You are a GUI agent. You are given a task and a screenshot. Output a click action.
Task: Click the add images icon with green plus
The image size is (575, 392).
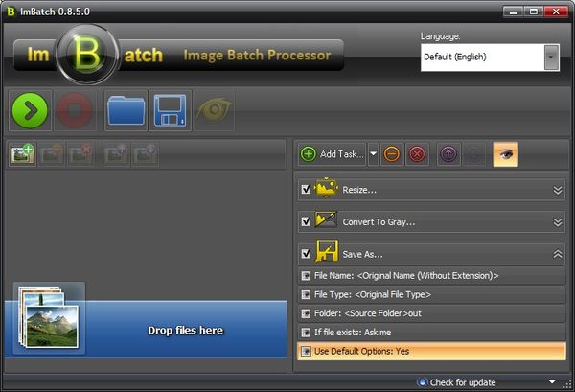click(x=21, y=153)
